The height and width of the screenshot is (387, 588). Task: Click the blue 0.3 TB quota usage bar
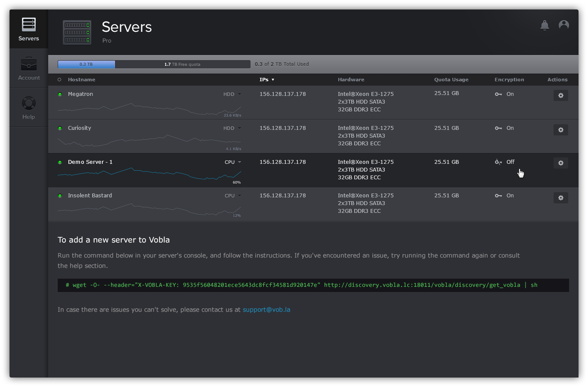[x=87, y=64]
